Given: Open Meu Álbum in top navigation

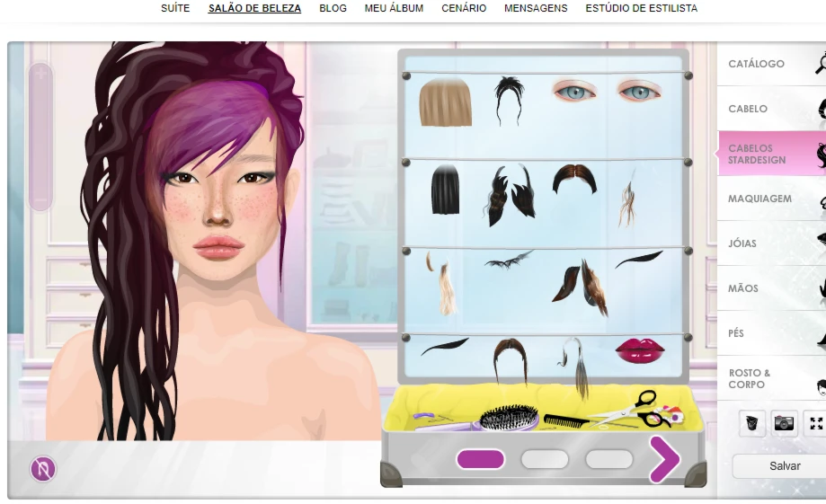Looking at the screenshot, I should point(394,8).
